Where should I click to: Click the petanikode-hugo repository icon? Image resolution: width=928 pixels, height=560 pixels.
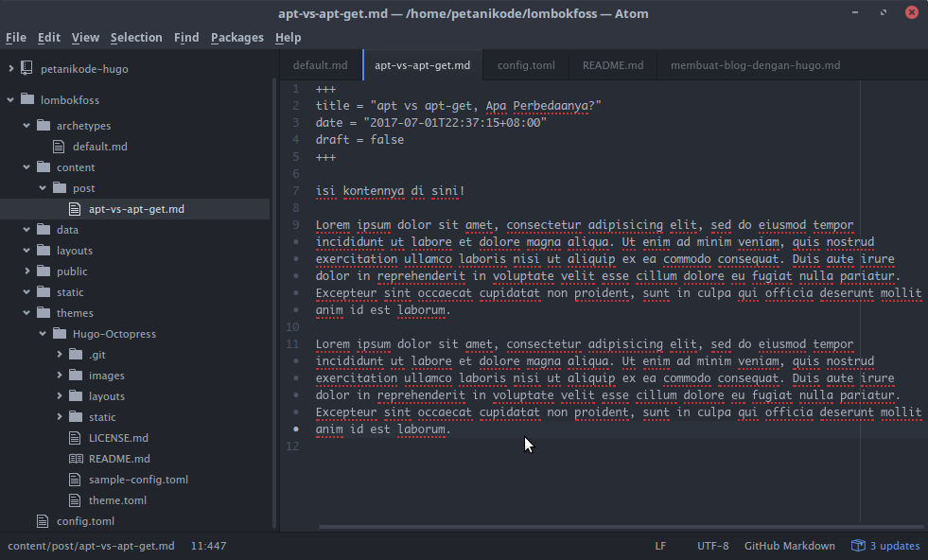click(x=26, y=69)
